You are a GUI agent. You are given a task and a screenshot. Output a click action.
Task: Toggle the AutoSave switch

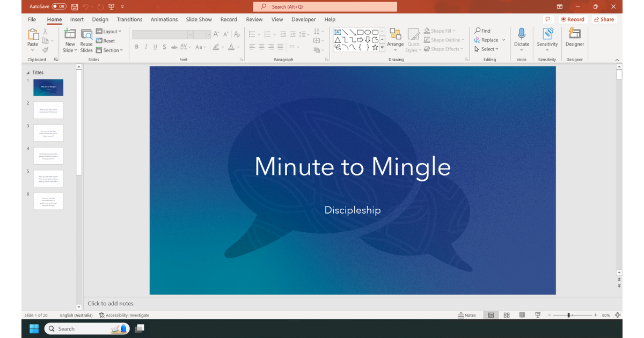point(59,6)
